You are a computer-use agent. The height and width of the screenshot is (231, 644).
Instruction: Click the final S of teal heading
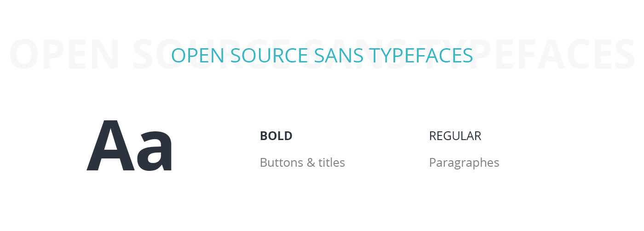tap(468, 56)
